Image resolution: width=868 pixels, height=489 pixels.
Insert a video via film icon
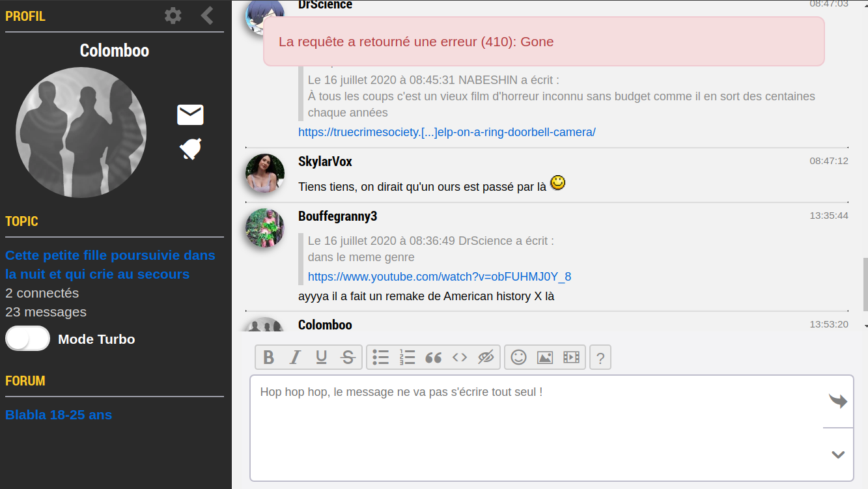(x=571, y=357)
